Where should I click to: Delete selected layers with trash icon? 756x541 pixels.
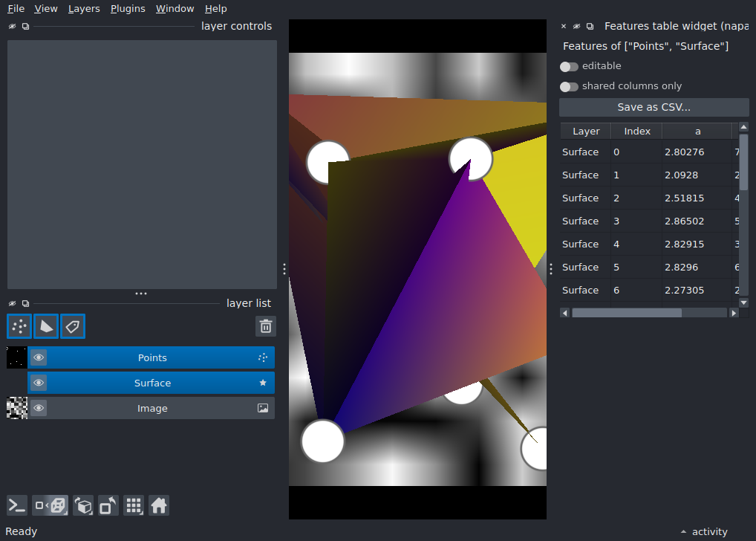click(266, 327)
